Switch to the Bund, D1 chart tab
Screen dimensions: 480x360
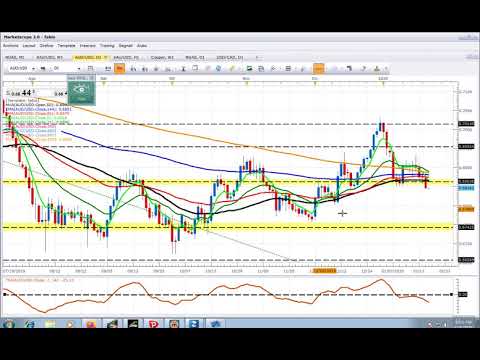click(x=195, y=58)
